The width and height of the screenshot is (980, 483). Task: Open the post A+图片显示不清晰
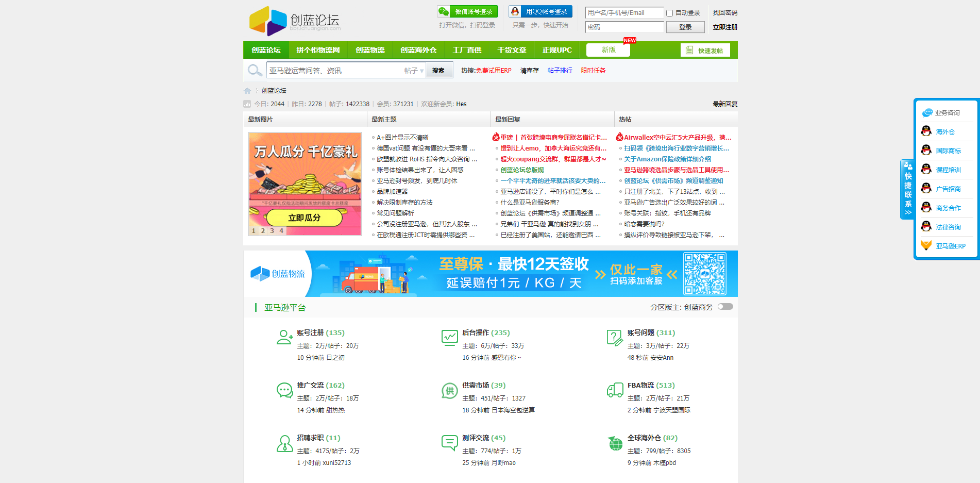pyautogui.click(x=402, y=138)
